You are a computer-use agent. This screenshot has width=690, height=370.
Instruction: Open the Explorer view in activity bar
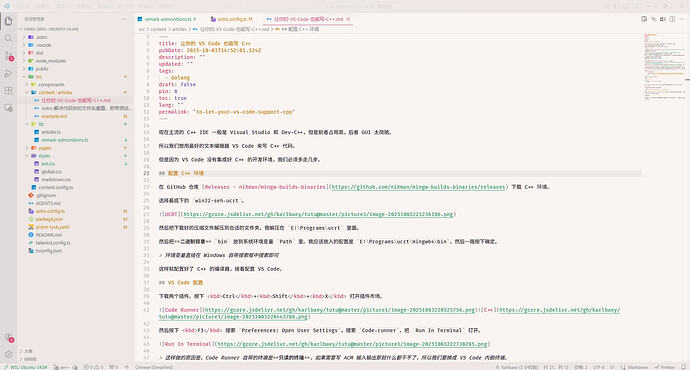click(x=8, y=21)
